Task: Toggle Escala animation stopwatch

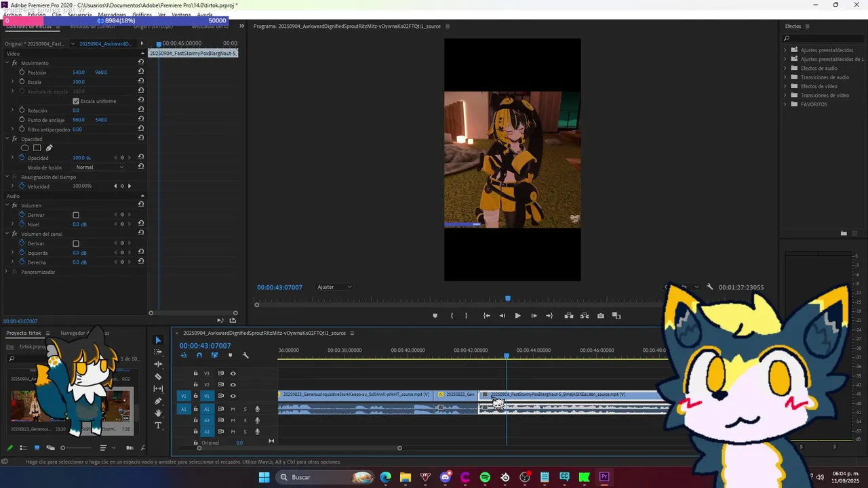Action: 22,81
